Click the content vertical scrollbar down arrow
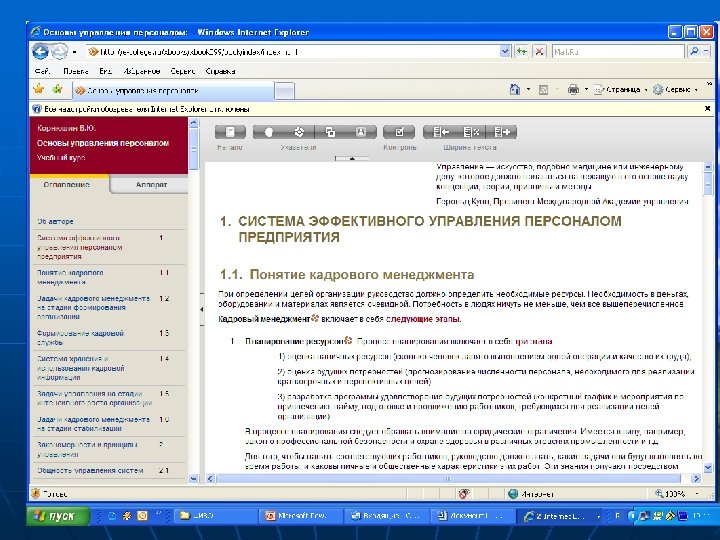The height and width of the screenshot is (540, 720). click(708, 467)
